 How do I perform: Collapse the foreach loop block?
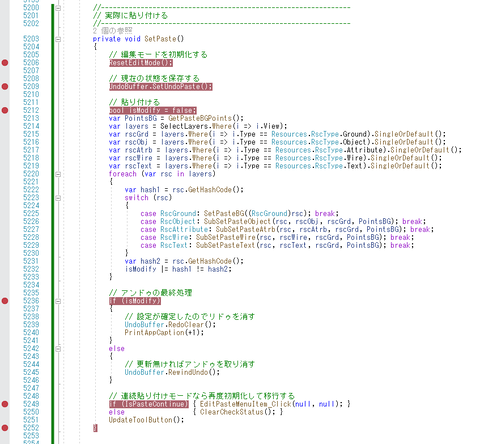pyautogui.click(x=58, y=174)
